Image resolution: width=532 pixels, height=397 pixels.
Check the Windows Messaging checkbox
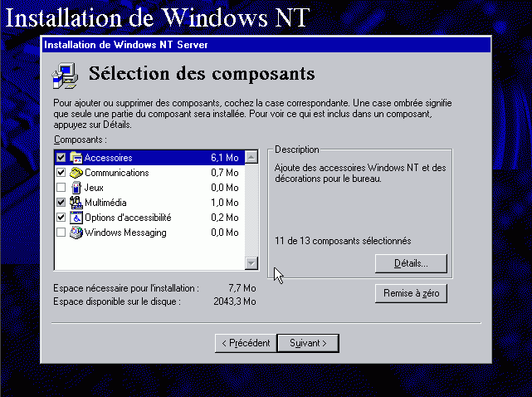click(61, 233)
